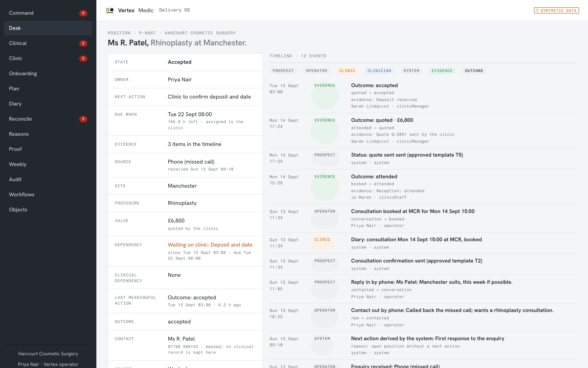
Task: Click 'Harcourt Cosmetic Surgery' in sidebar footer
Action: tap(48, 354)
